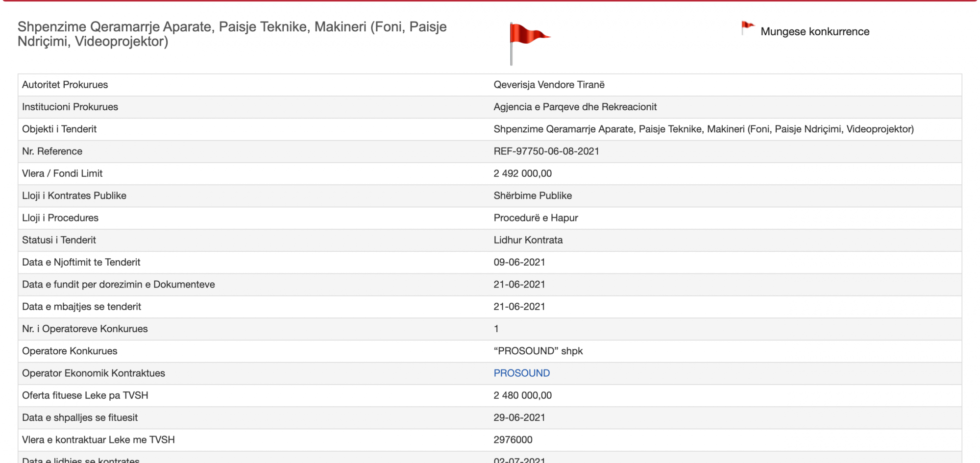Screen dimensions: 980x463
Task: Click winner announcement date 29-06-2021
Action: (519, 417)
